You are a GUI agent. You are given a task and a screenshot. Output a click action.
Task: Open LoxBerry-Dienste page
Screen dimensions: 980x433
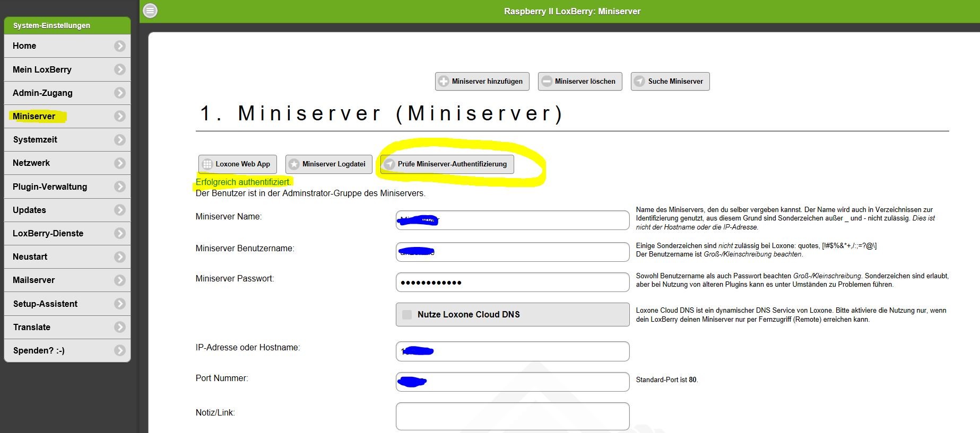tap(67, 233)
